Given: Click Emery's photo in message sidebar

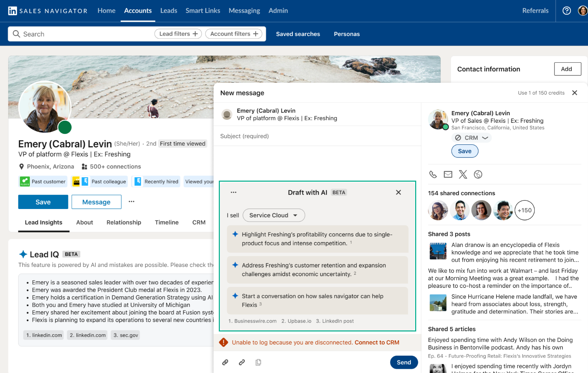Looking at the screenshot, I should [438, 120].
